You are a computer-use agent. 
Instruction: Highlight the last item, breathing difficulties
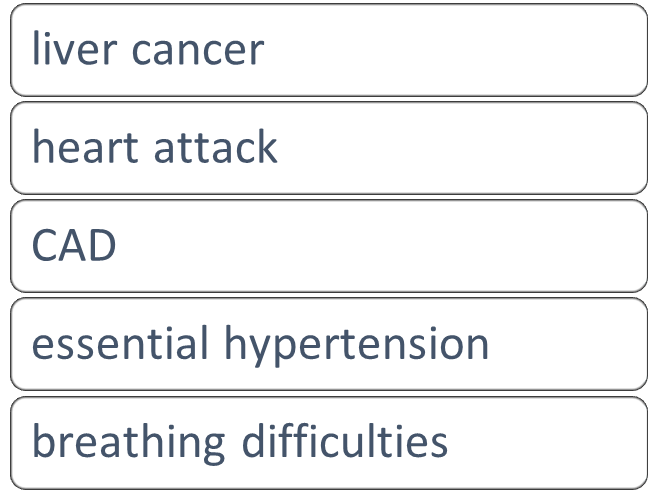click(328, 442)
